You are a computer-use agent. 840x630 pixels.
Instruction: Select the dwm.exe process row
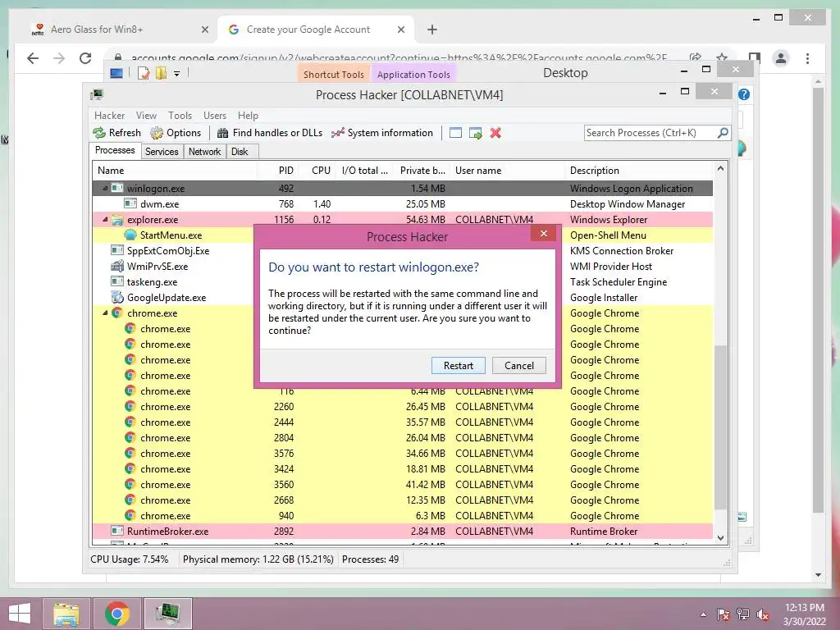point(402,204)
